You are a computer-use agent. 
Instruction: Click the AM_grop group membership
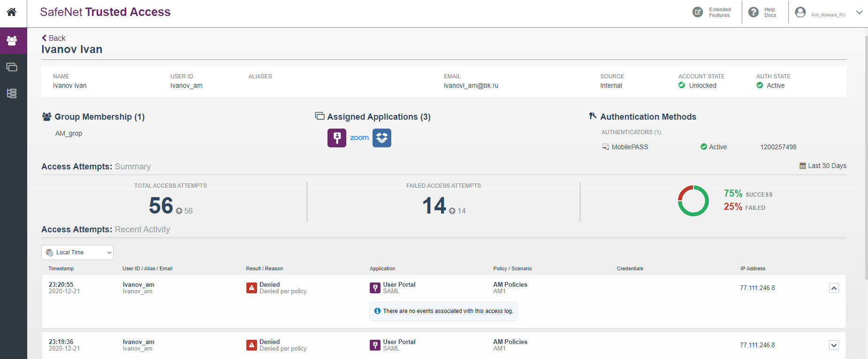[69, 133]
